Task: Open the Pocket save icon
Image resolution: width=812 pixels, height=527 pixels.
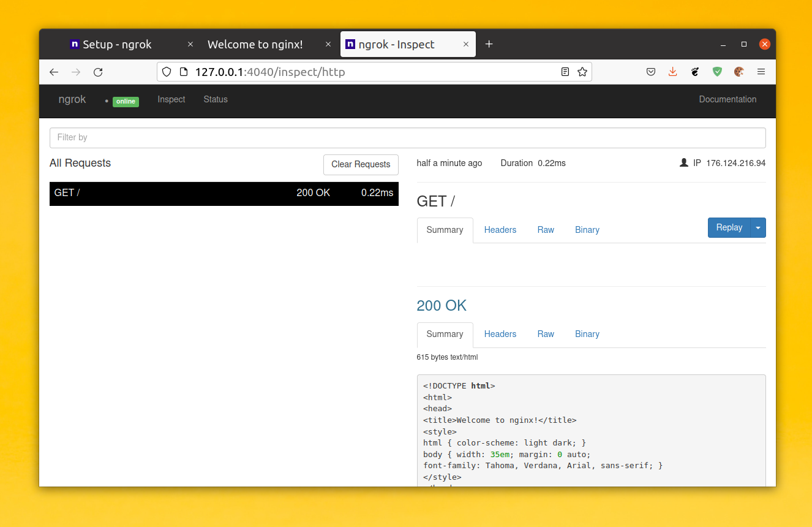Action: [x=651, y=72]
